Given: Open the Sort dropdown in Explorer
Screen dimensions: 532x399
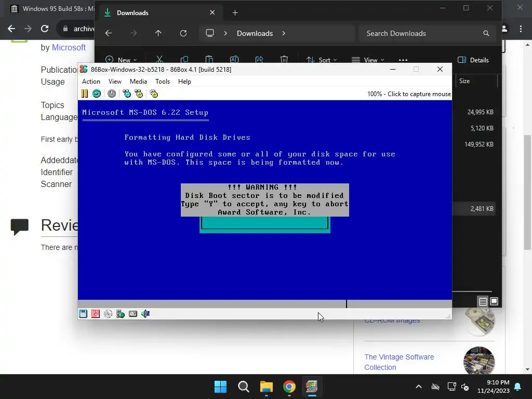Looking at the screenshot, I should coord(321,60).
